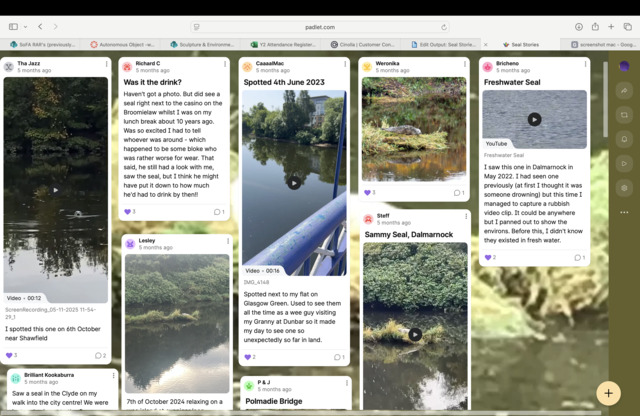640x416 pixels.
Task: Open notifications bell in Padlet sidebar
Action: (624, 139)
